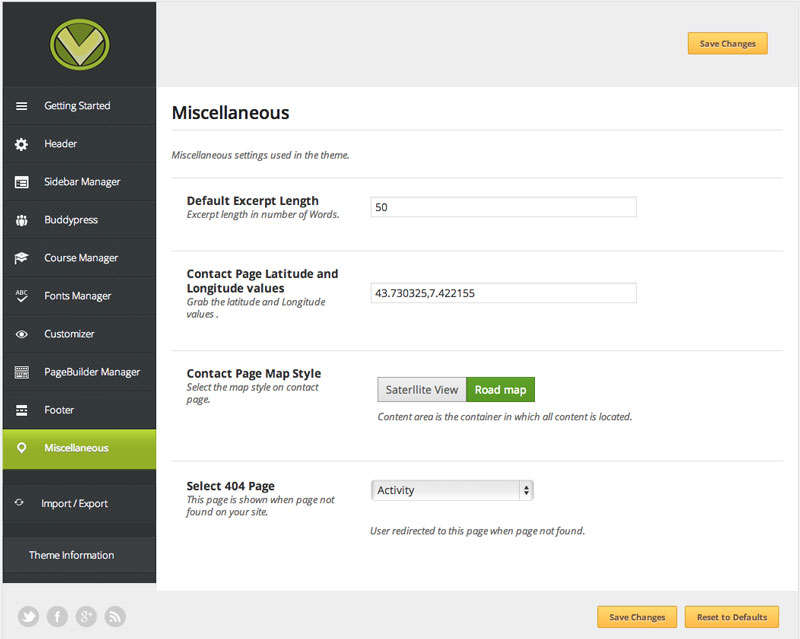Click the Miscellaneous map pin icon

point(21,448)
